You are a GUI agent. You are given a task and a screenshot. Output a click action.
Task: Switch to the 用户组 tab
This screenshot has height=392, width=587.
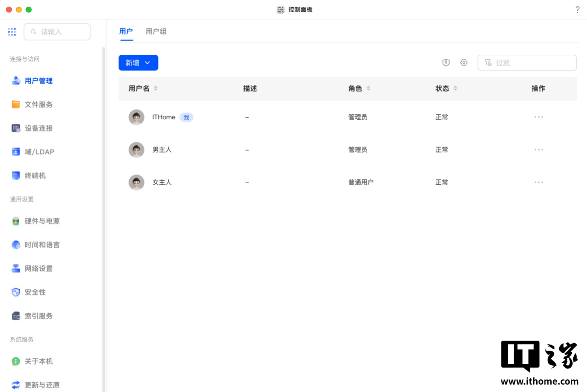pos(156,31)
